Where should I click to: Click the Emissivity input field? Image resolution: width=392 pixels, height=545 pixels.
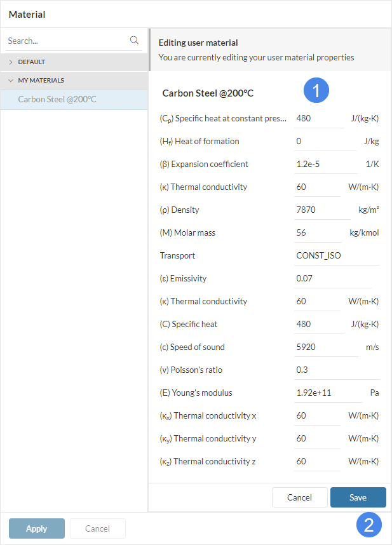point(332,278)
